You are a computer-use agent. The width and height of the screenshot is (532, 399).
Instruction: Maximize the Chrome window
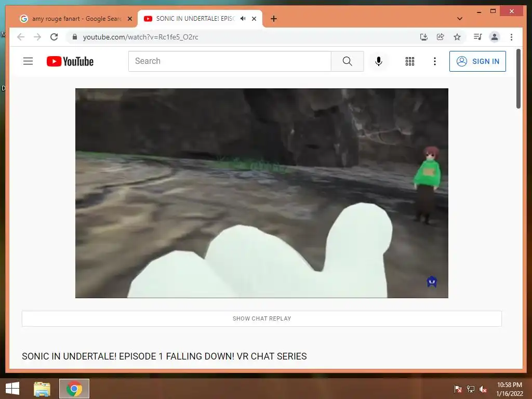493,11
